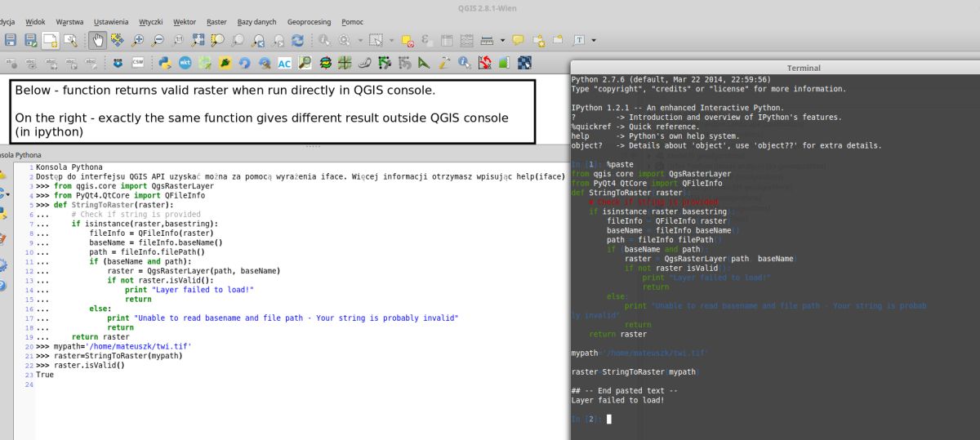Click Zoom to native resolution 1:1 icon
980x440 pixels.
[177, 39]
